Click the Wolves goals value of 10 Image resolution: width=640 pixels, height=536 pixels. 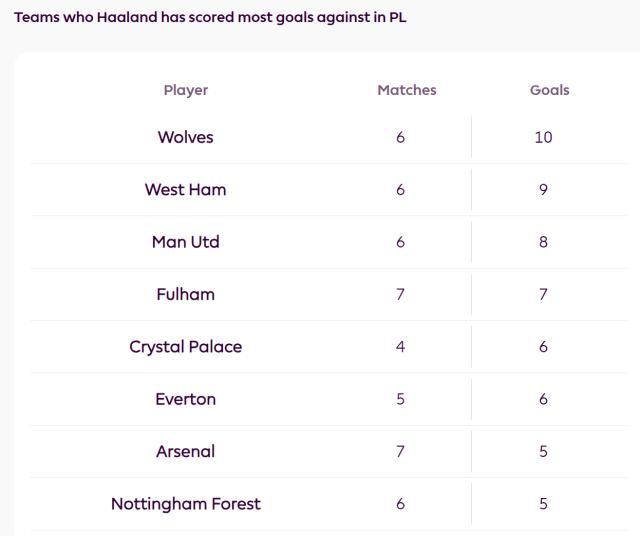pos(543,137)
